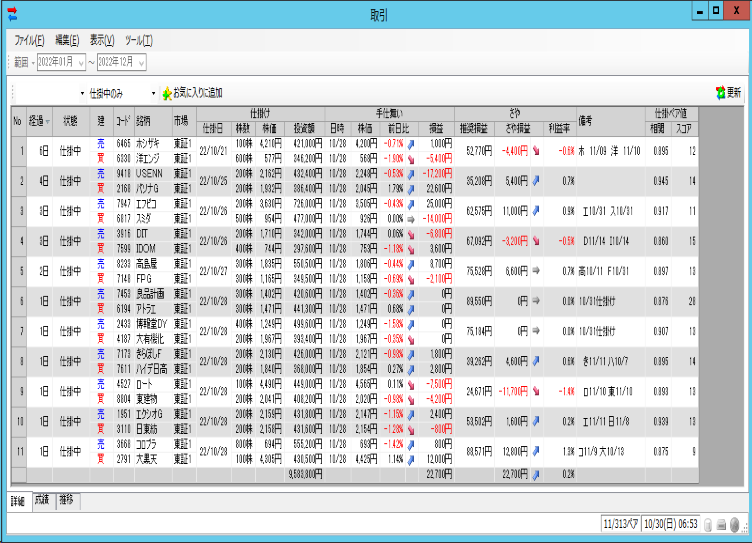
Task: Switch to the 推移 tab
Action: tap(67, 500)
